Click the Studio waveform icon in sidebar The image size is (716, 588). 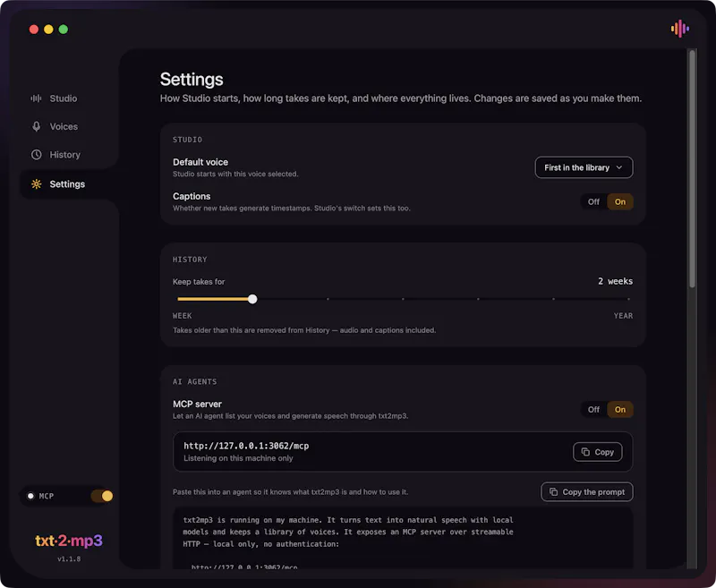pyautogui.click(x=36, y=98)
